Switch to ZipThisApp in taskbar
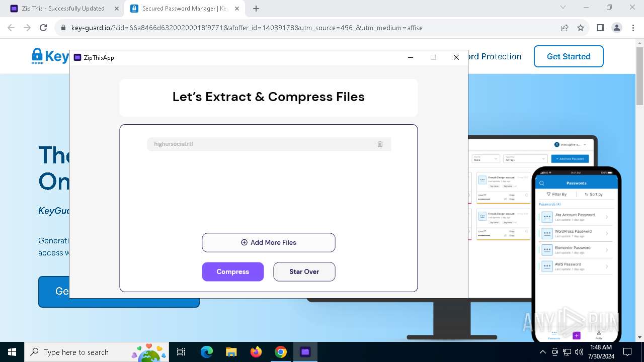Screen dimensions: 644x362 coord(305,352)
